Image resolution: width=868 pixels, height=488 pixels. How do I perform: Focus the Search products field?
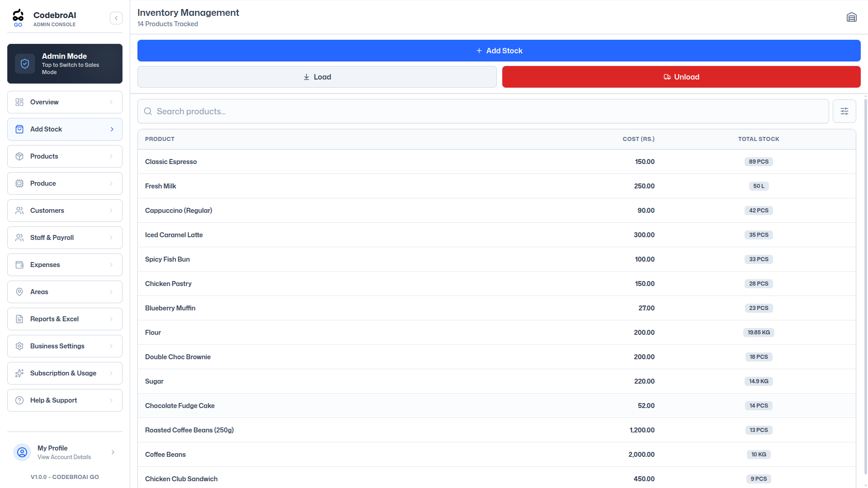coord(483,111)
